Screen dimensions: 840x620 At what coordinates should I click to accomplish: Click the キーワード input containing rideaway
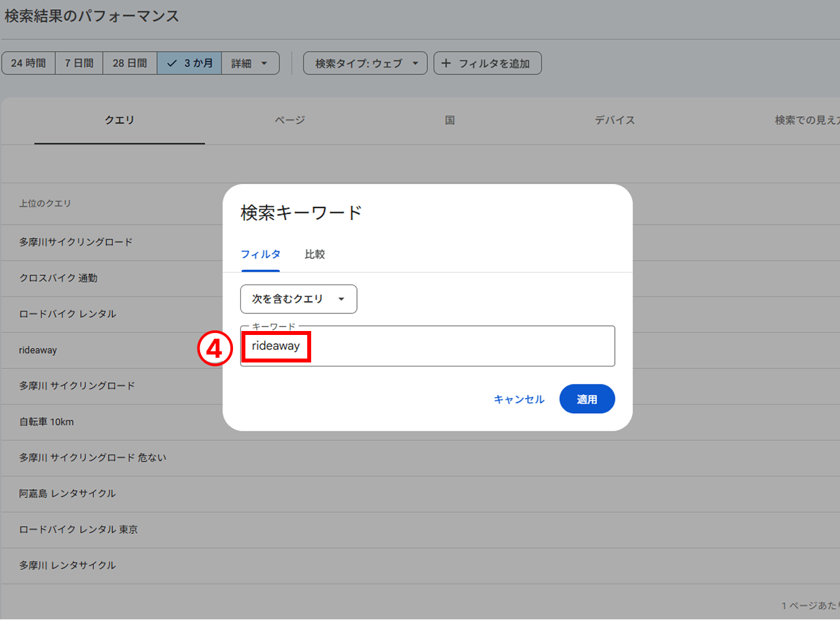point(427,345)
